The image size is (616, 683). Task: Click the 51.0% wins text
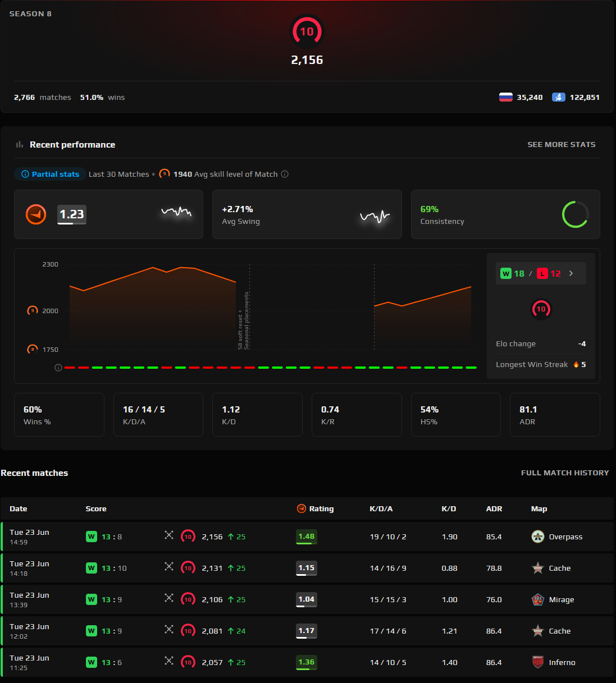pos(102,98)
